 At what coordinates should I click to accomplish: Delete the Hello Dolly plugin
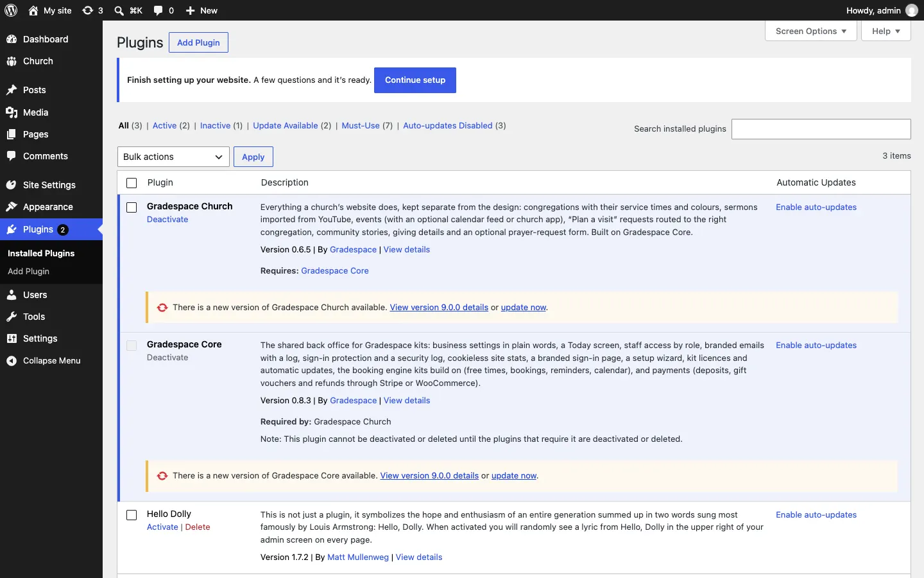(198, 527)
